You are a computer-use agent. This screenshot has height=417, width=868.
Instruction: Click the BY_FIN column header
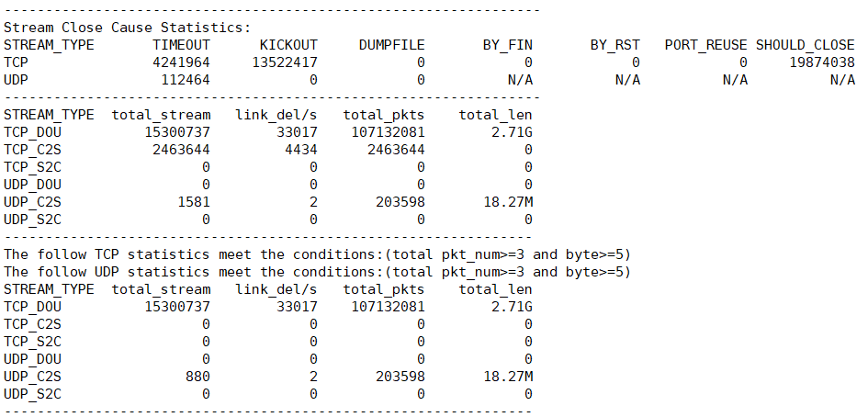(507, 45)
